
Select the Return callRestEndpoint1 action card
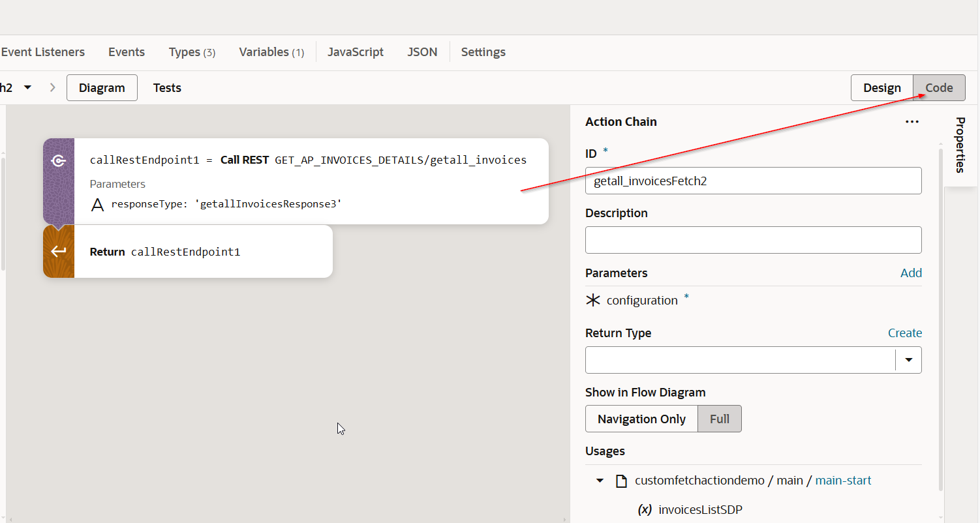point(188,251)
